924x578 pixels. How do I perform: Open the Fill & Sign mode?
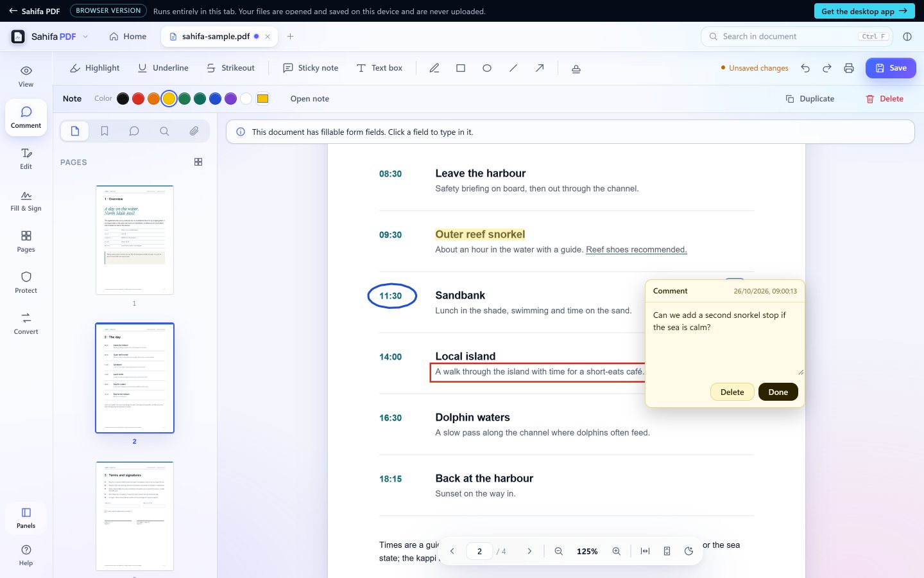(26, 201)
